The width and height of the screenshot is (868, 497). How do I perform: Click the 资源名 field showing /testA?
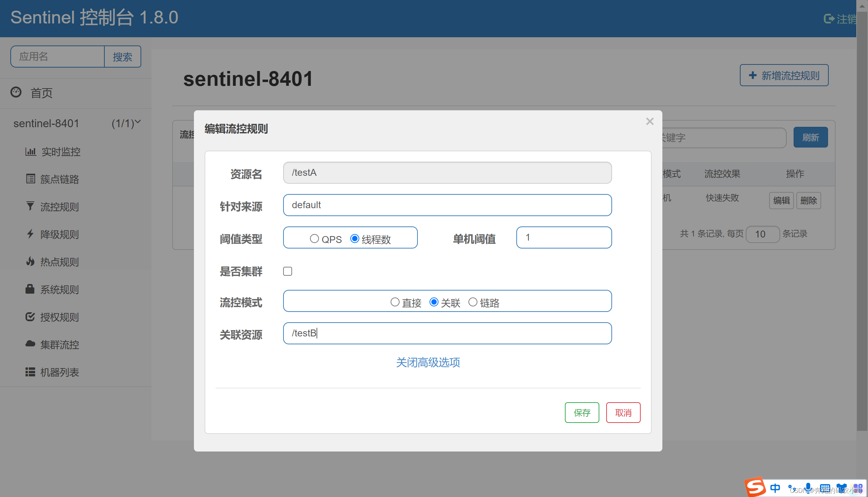tap(447, 172)
